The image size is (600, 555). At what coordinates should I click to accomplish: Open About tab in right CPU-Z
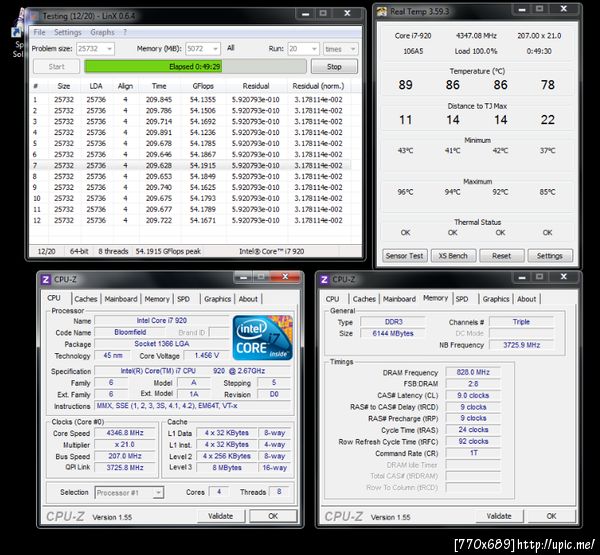coord(527,299)
